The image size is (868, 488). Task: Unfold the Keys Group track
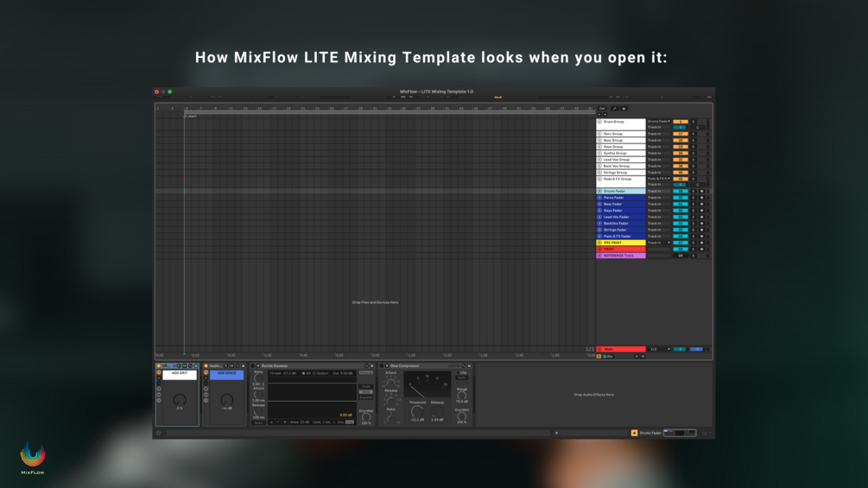tap(599, 147)
